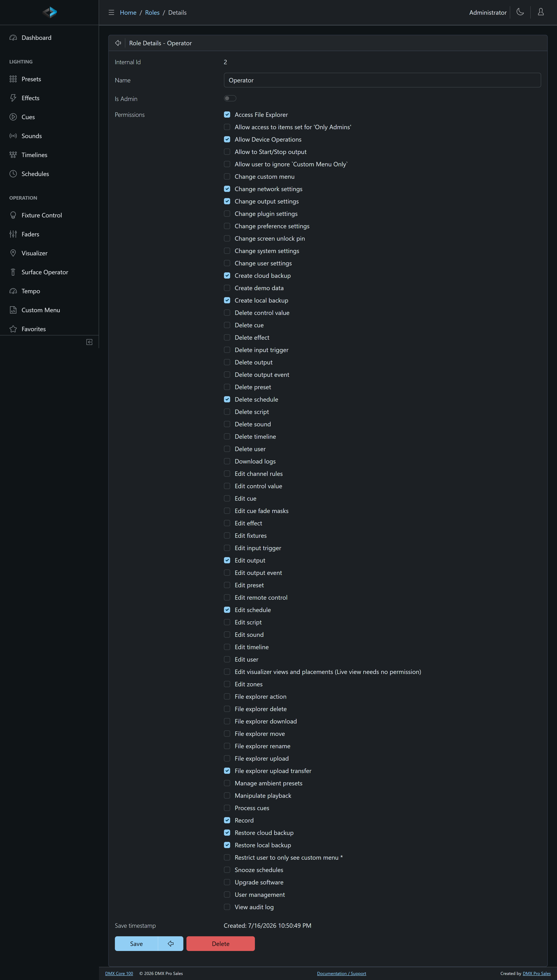Viewport: 557px width, 980px height.
Task: Check Upgrade software permission
Action: click(227, 883)
